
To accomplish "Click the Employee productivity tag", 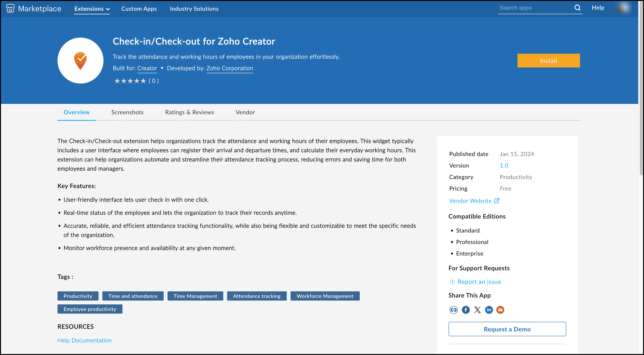I will coord(90,309).
